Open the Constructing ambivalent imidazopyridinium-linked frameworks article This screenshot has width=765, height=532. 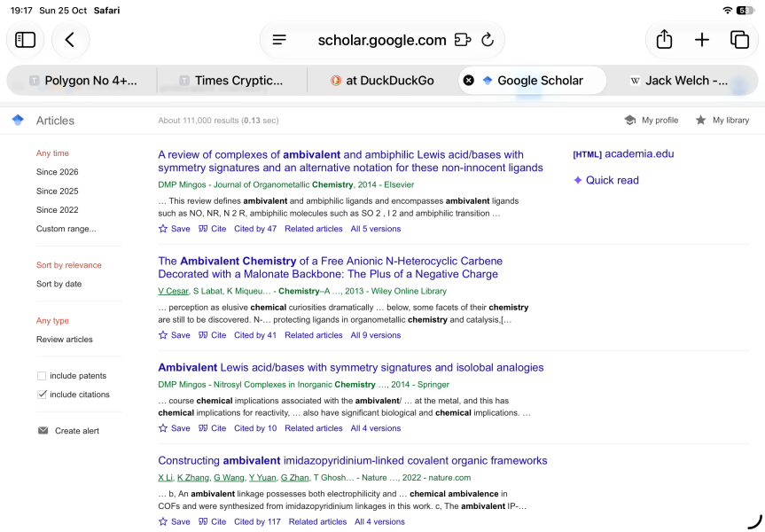[x=353, y=461]
